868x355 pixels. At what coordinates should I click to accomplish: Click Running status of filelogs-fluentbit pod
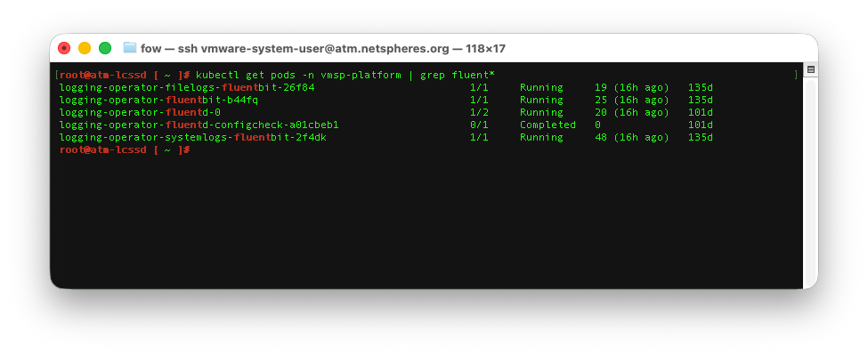pos(541,87)
